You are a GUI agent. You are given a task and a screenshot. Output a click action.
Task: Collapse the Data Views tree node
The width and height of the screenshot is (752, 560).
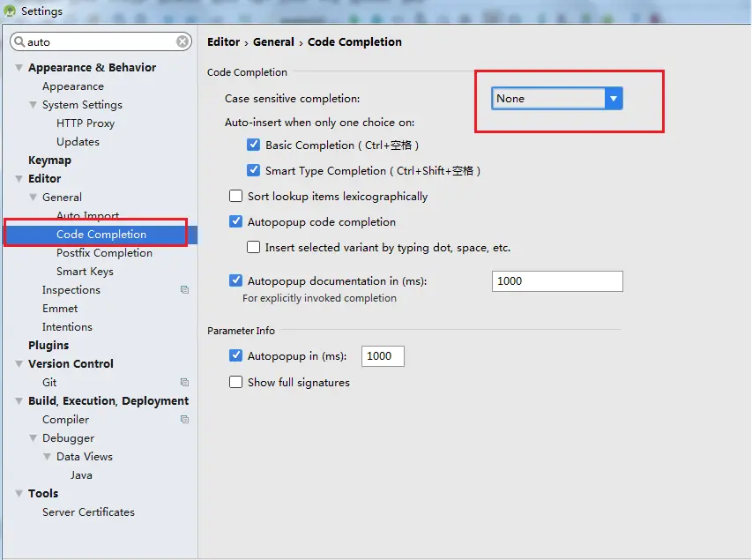(47, 456)
